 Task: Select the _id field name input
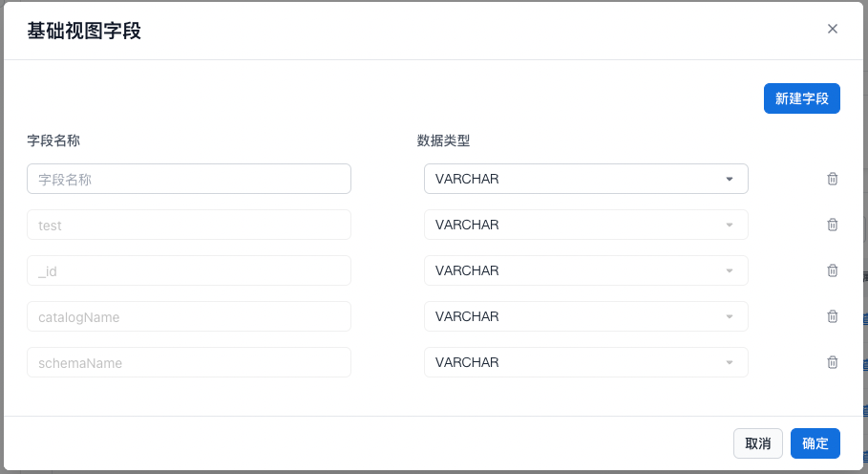coord(189,270)
